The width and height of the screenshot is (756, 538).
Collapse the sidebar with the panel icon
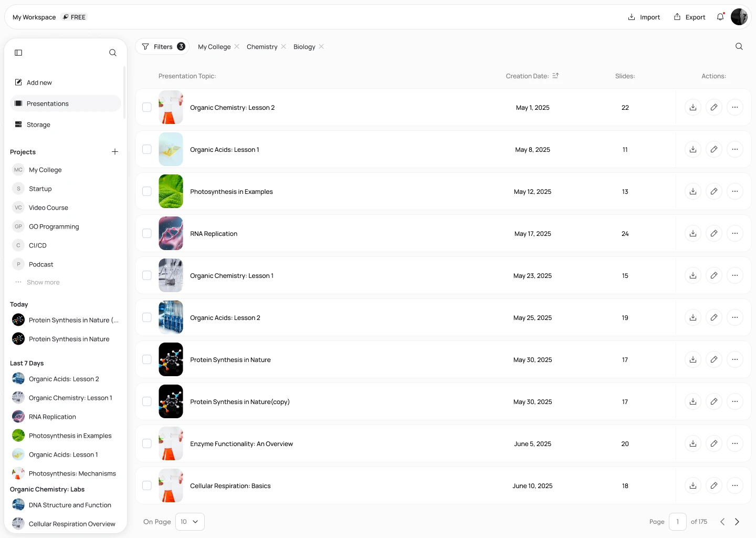(x=18, y=53)
